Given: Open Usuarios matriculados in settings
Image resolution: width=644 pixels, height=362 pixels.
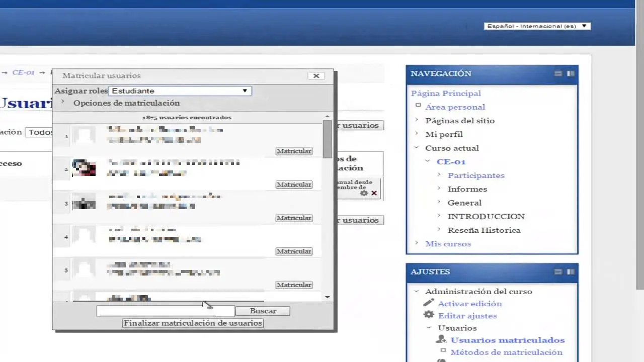Looking at the screenshot, I should [507, 340].
